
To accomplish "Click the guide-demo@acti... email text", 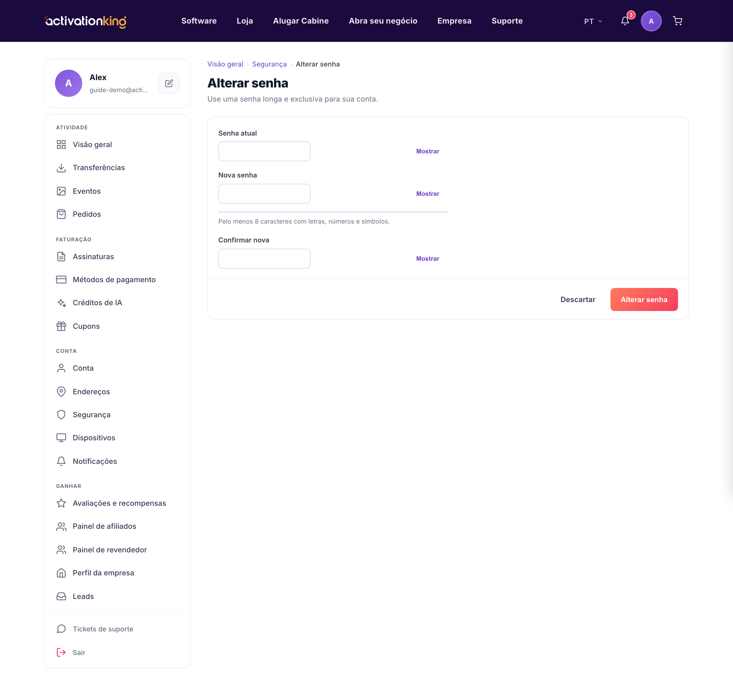I will click(119, 90).
